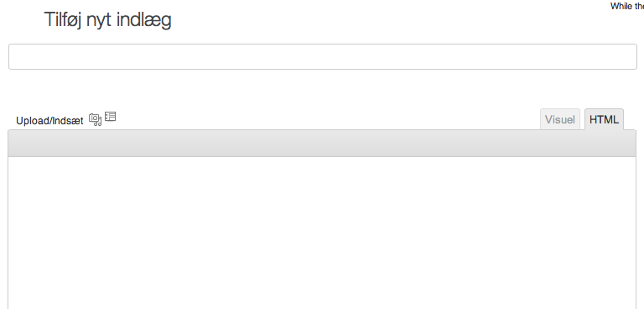Click the 'While the' text at top right
Screen dimensions: 644x309
point(626,6)
